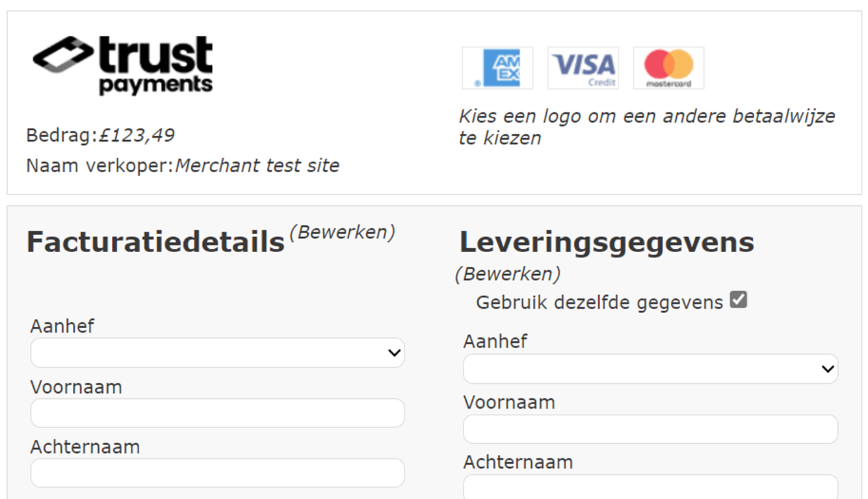Focus the billing Voornaam field
The image size is (868, 499).
click(x=217, y=413)
